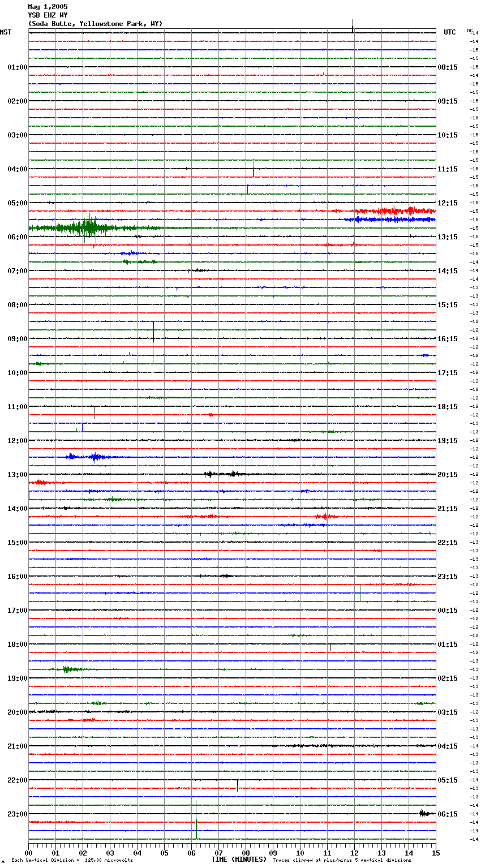The height and width of the screenshot is (868, 481).
Task: Click the "01:00" MST hour label
Action: [x=18, y=67]
